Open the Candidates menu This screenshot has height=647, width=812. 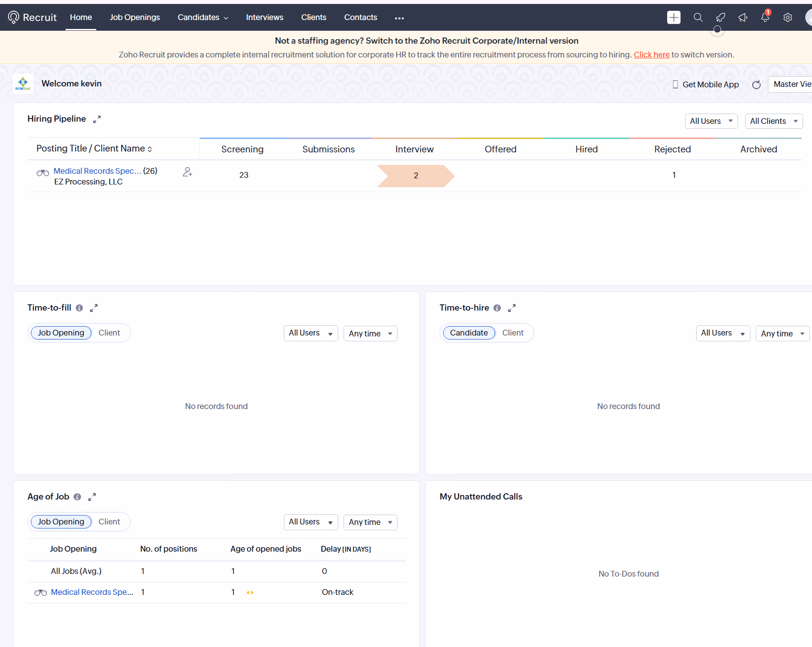[203, 17]
